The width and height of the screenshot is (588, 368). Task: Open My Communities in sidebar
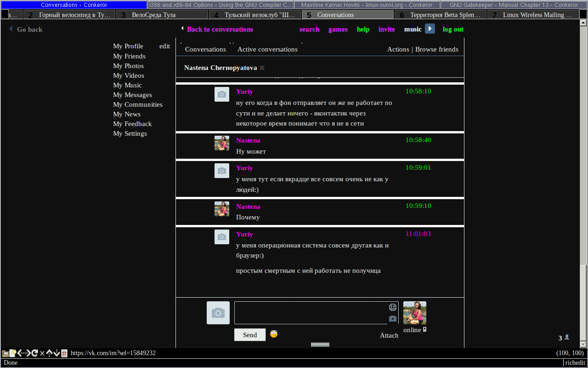click(x=138, y=104)
